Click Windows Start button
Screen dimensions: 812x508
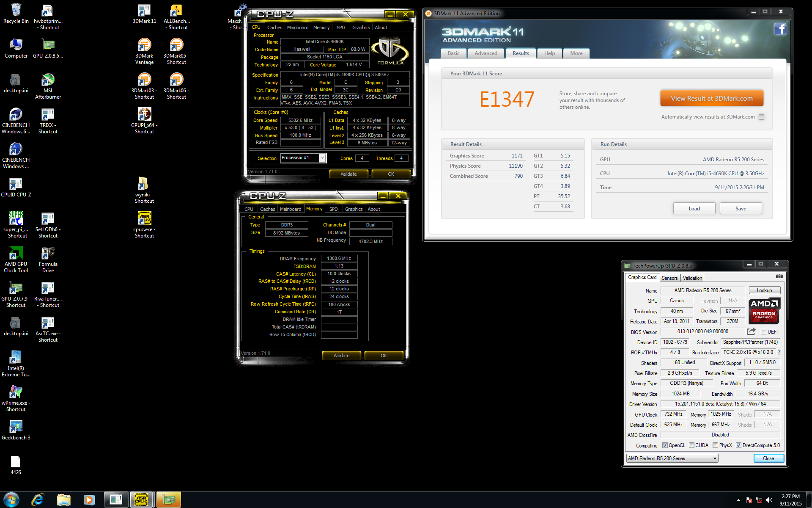point(11,500)
